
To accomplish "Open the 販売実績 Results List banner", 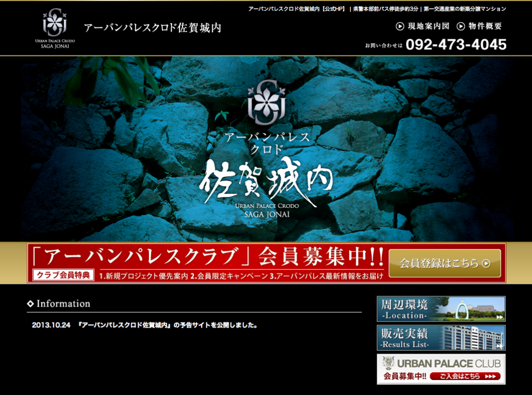I will (x=441, y=338).
